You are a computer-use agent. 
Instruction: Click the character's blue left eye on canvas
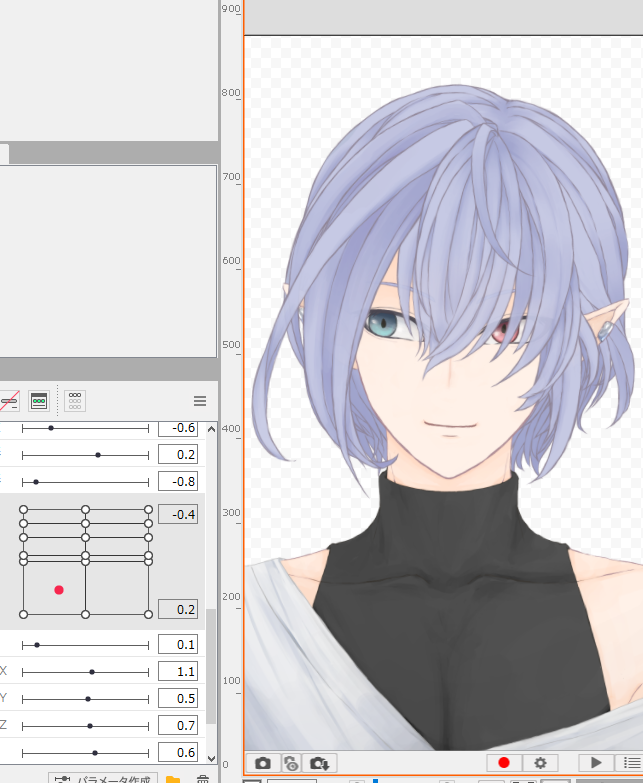click(383, 324)
